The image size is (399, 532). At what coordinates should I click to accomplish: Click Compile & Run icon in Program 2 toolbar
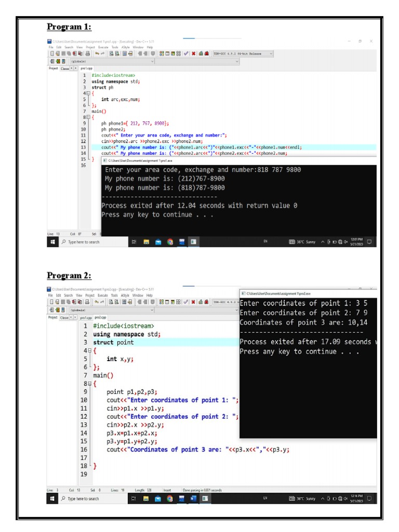click(x=172, y=302)
